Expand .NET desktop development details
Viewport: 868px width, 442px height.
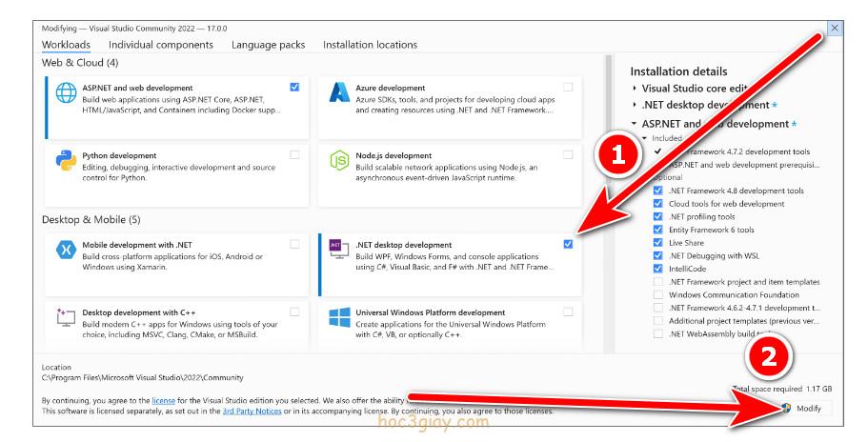[636, 106]
